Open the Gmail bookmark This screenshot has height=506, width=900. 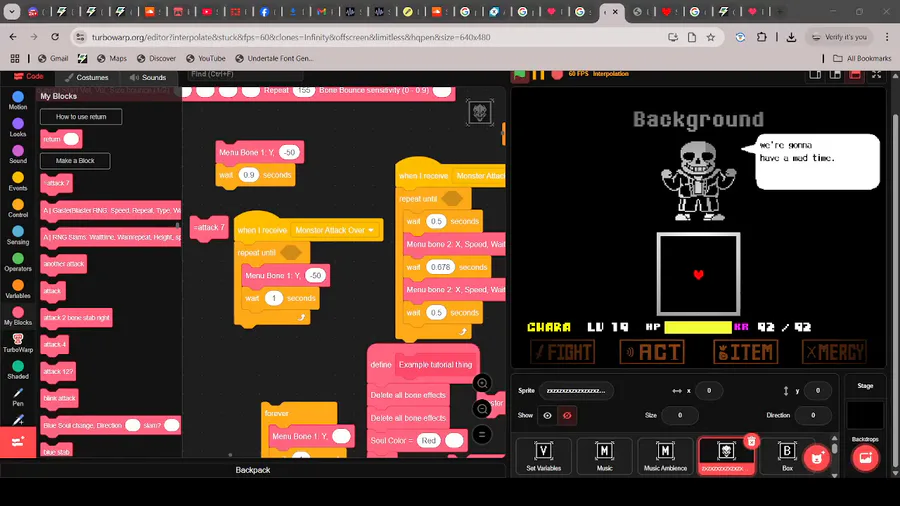(53, 58)
